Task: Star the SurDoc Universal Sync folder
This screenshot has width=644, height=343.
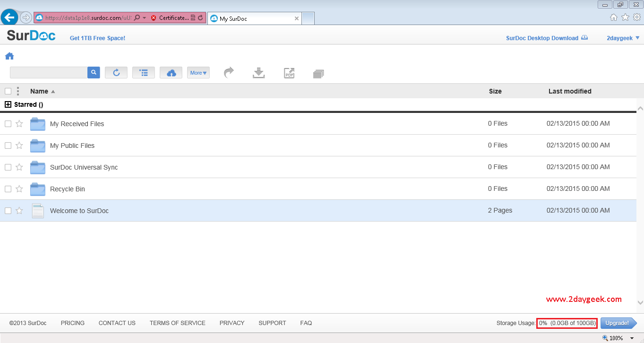Action: 19,167
